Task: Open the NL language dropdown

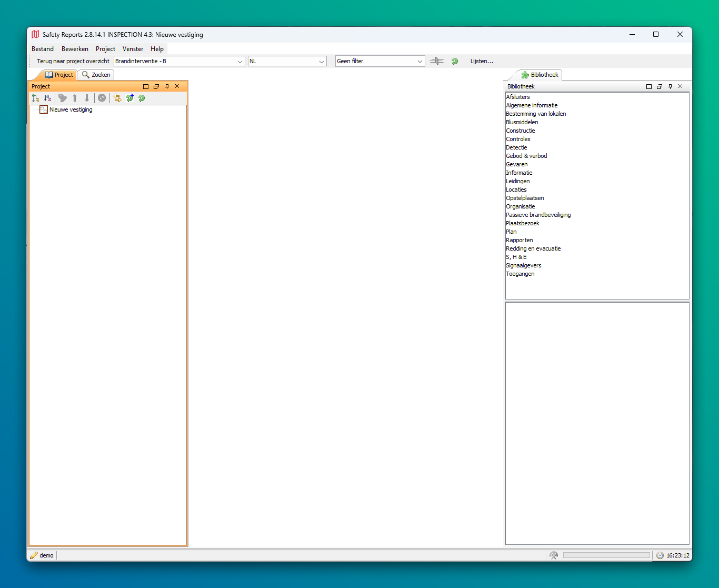Action: pyautogui.click(x=287, y=61)
